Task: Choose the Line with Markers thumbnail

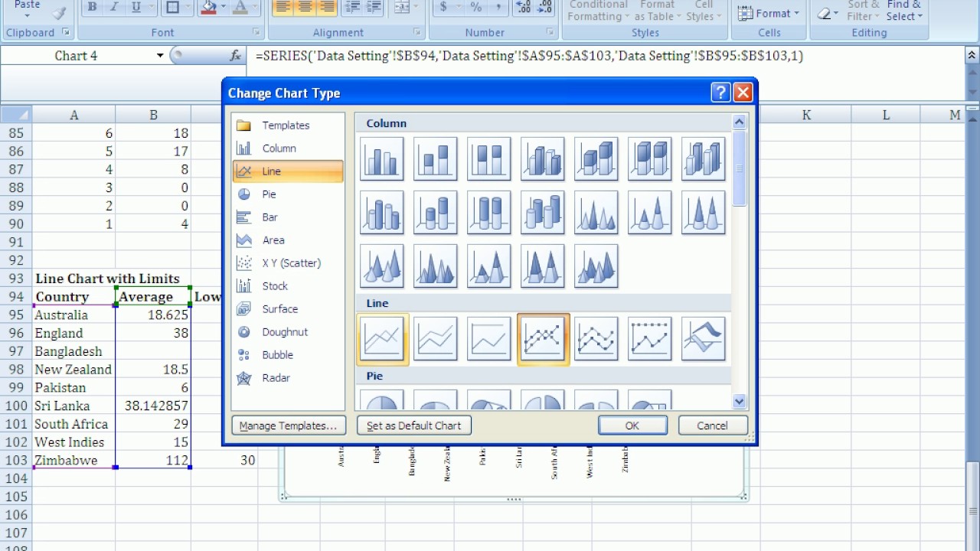Action: [x=543, y=339]
